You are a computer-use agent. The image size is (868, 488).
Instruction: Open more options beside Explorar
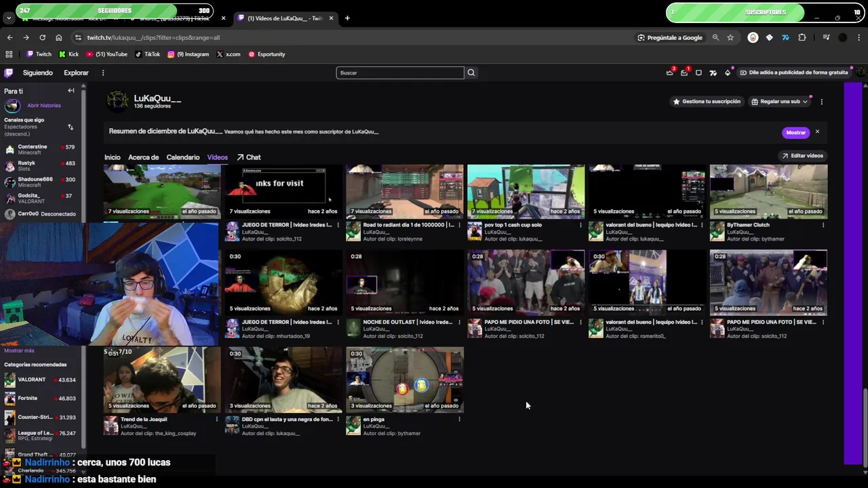103,73
